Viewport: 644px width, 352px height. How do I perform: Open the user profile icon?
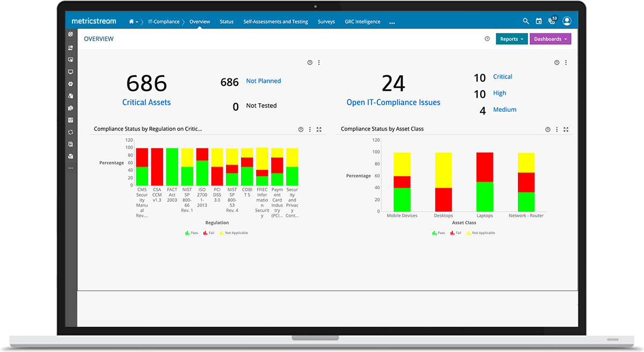click(567, 21)
